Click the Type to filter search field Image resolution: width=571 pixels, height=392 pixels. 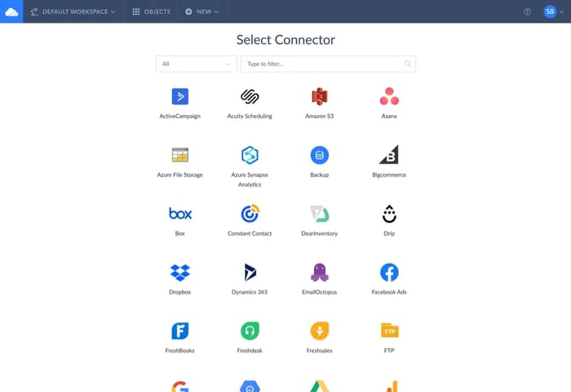coord(328,64)
